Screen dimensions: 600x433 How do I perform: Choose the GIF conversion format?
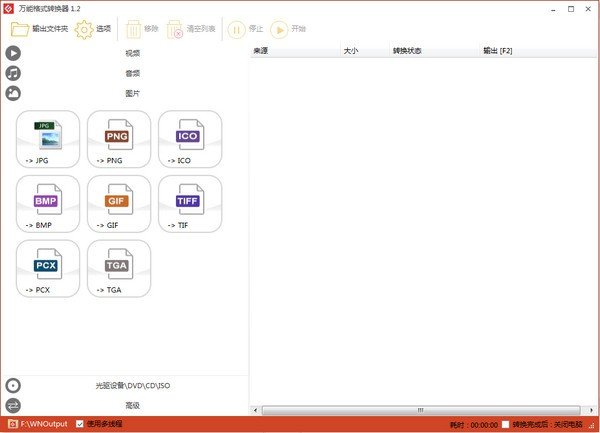click(x=119, y=203)
